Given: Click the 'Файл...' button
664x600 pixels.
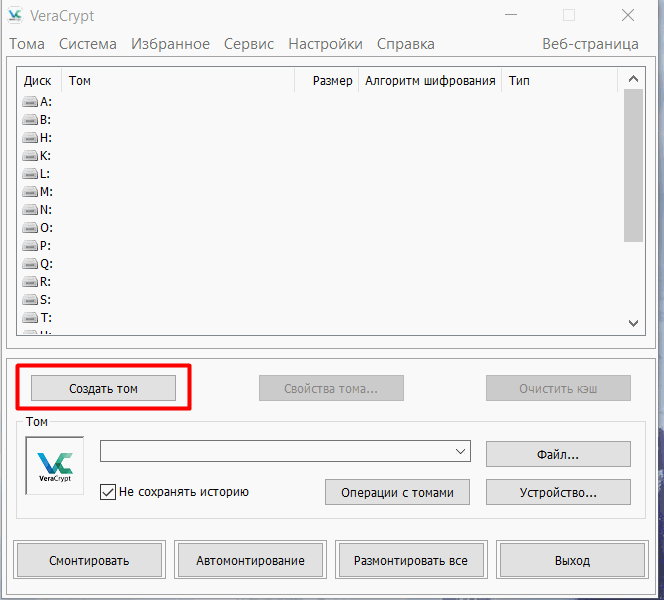Looking at the screenshot, I should coord(558,454).
